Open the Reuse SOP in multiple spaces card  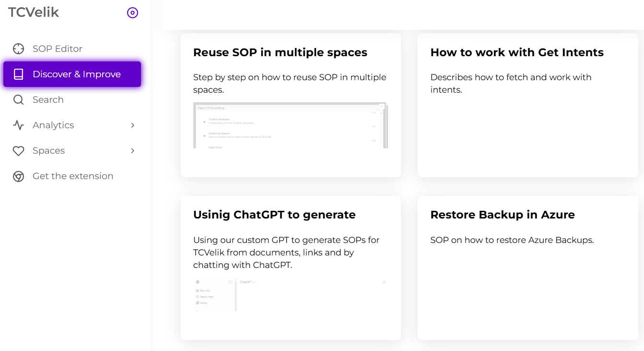(x=280, y=53)
